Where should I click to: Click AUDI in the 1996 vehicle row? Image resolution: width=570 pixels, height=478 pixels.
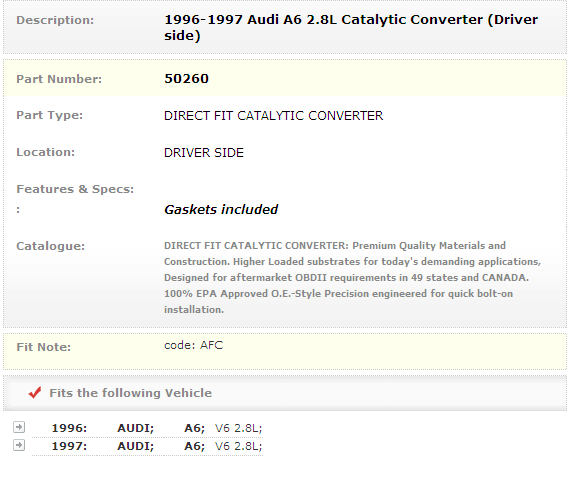coord(136,428)
